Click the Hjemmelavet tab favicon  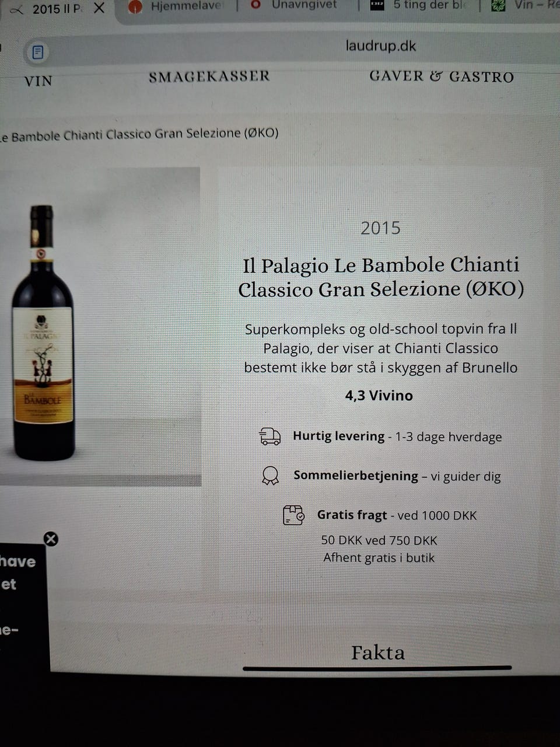click(135, 7)
